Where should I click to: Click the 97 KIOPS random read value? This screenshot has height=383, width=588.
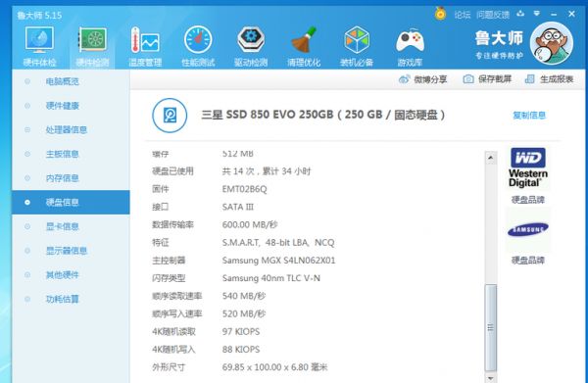[241, 332]
